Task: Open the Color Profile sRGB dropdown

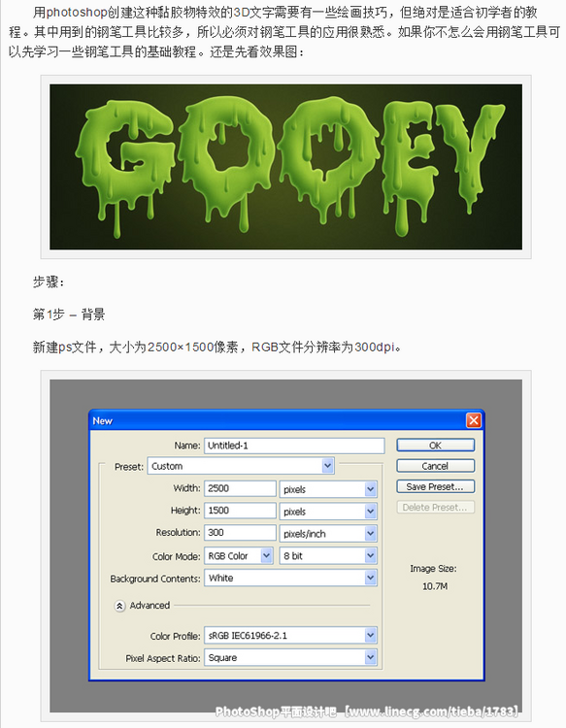Action: click(x=290, y=635)
